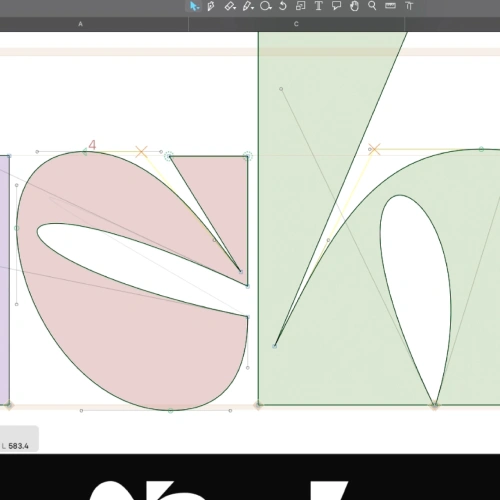Select the TrueType instructor tool
This screenshot has width=500, height=500.
(x=409, y=6)
